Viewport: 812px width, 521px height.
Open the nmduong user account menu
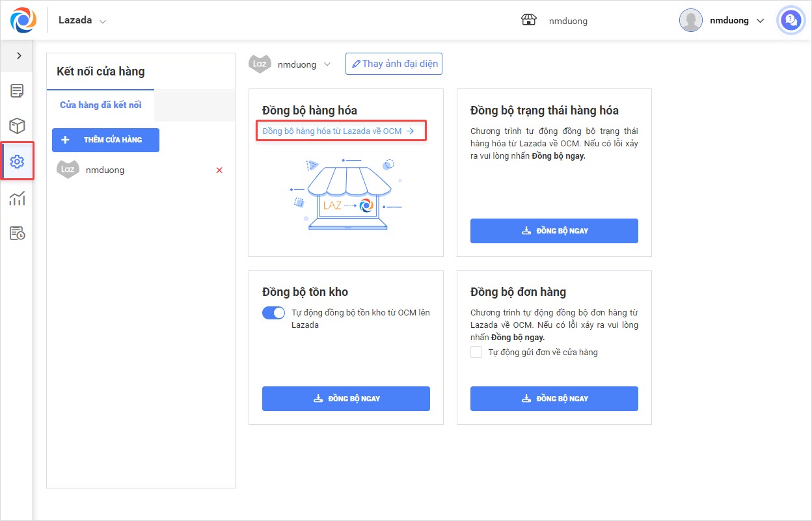[x=724, y=20]
